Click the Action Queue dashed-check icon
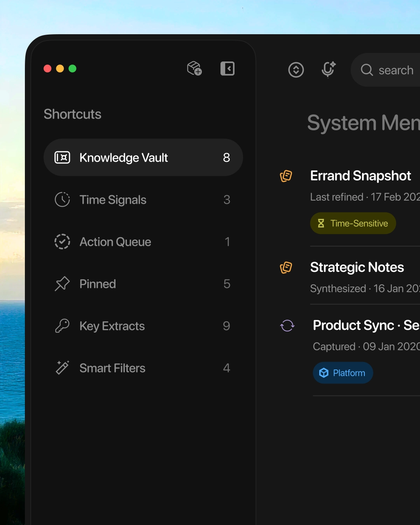 coord(62,241)
